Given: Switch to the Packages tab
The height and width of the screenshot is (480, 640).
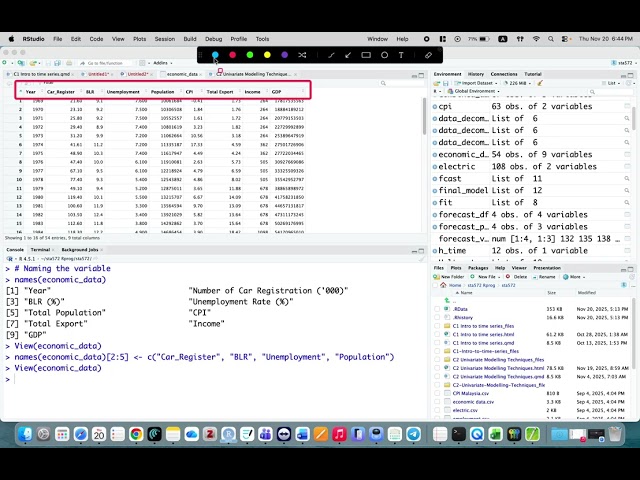Looking at the screenshot, I should pos(478,268).
